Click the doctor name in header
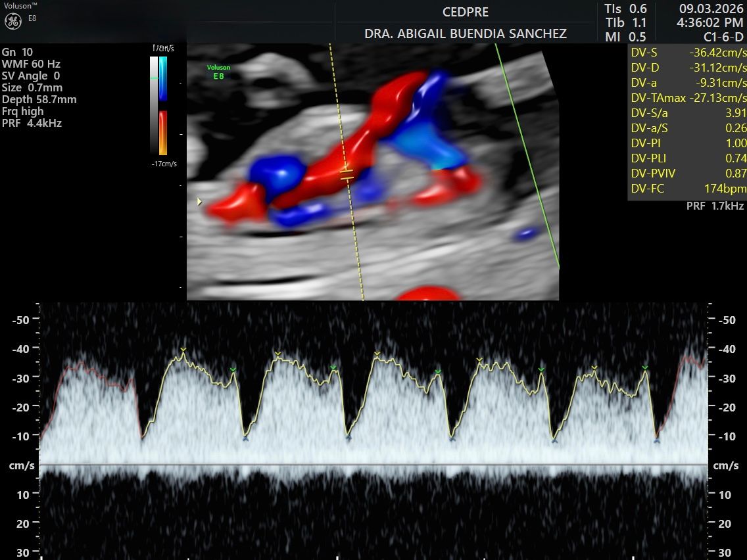The height and width of the screenshot is (560, 747). tap(466, 34)
